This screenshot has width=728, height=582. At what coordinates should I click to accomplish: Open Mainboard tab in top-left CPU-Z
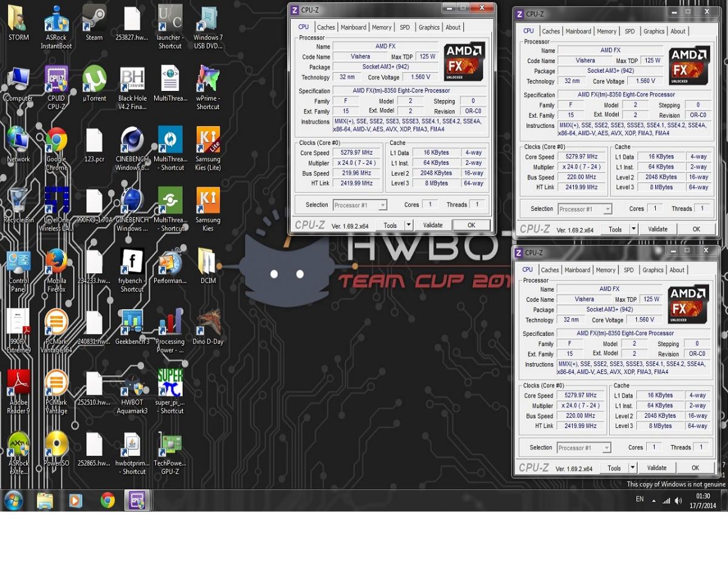pyautogui.click(x=353, y=27)
